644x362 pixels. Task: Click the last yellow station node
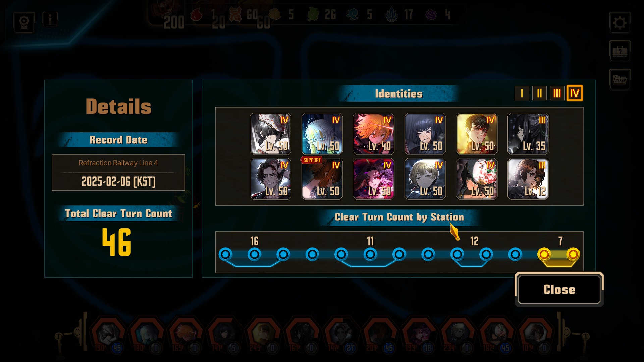tap(573, 254)
